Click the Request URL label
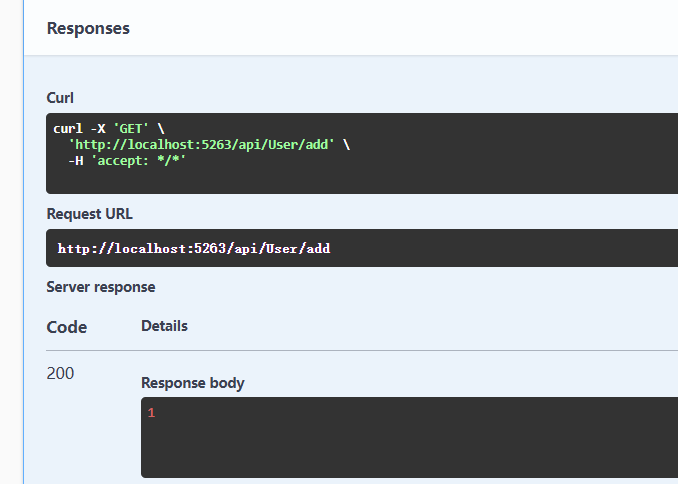The height and width of the screenshot is (484, 678). coord(90,214)
